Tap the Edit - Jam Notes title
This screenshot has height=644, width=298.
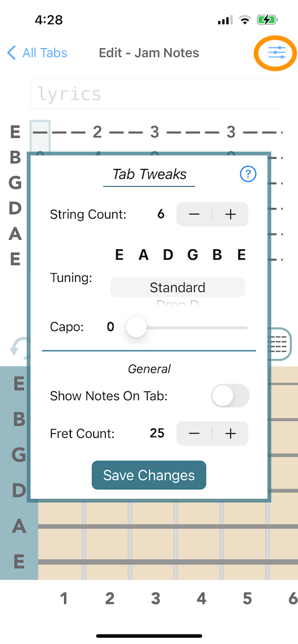[149, 52]
